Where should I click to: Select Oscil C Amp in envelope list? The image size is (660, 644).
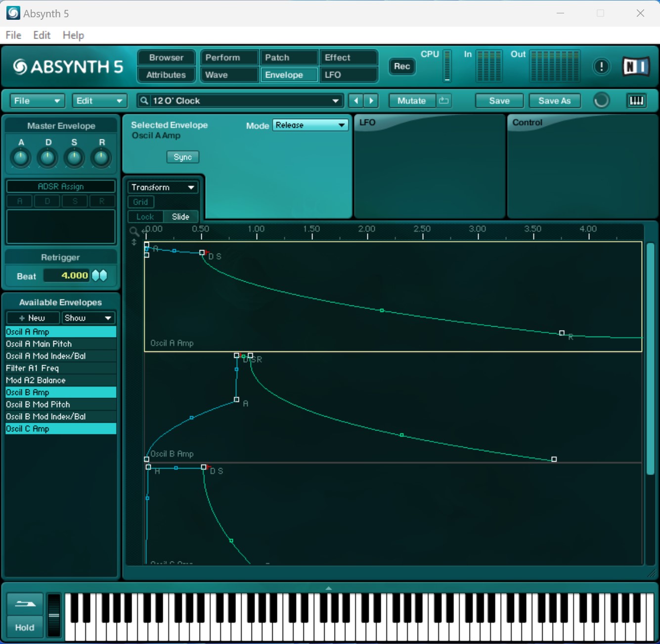61,429
